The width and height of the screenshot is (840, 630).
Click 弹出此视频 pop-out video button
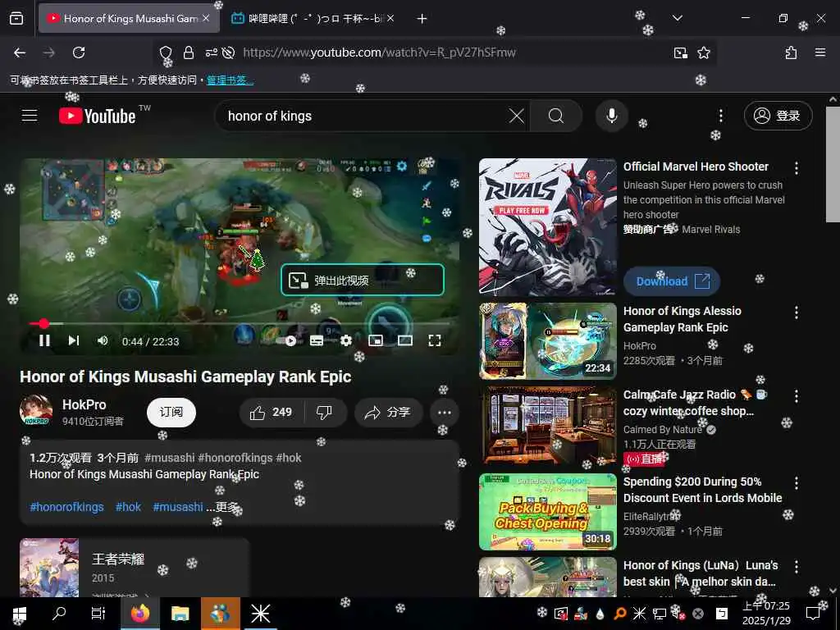[363, 281]
